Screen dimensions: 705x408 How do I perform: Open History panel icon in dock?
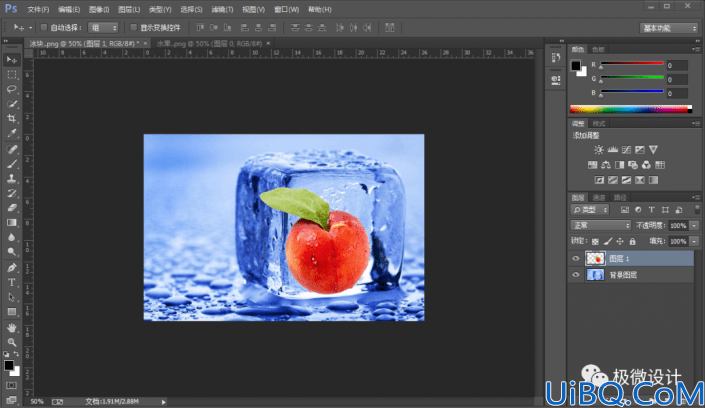(x=556, y=57)
